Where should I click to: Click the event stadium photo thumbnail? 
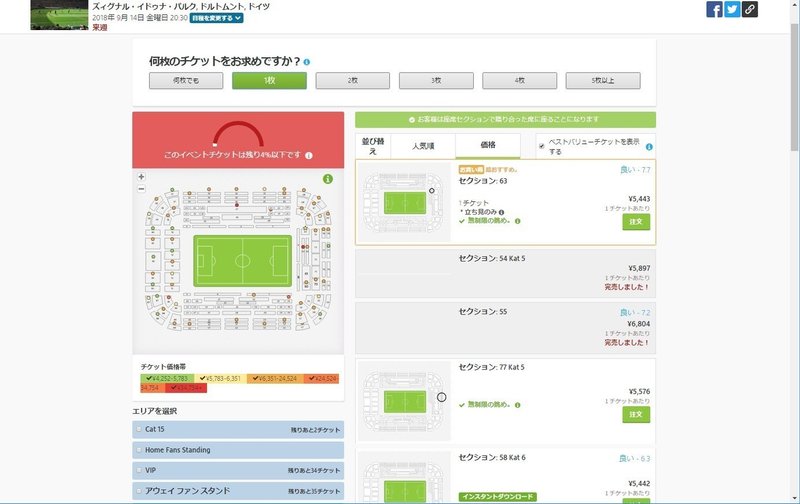tap(59, 15)
